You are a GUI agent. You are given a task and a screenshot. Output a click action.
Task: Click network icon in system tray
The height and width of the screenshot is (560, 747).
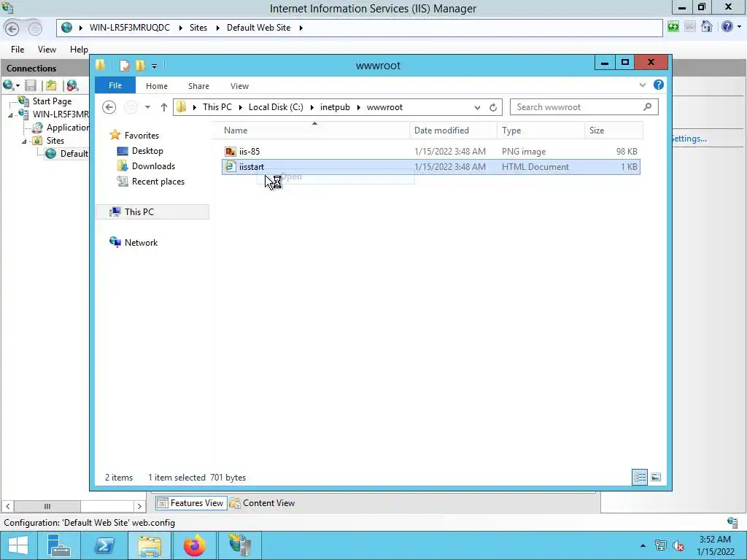point(661,545)
